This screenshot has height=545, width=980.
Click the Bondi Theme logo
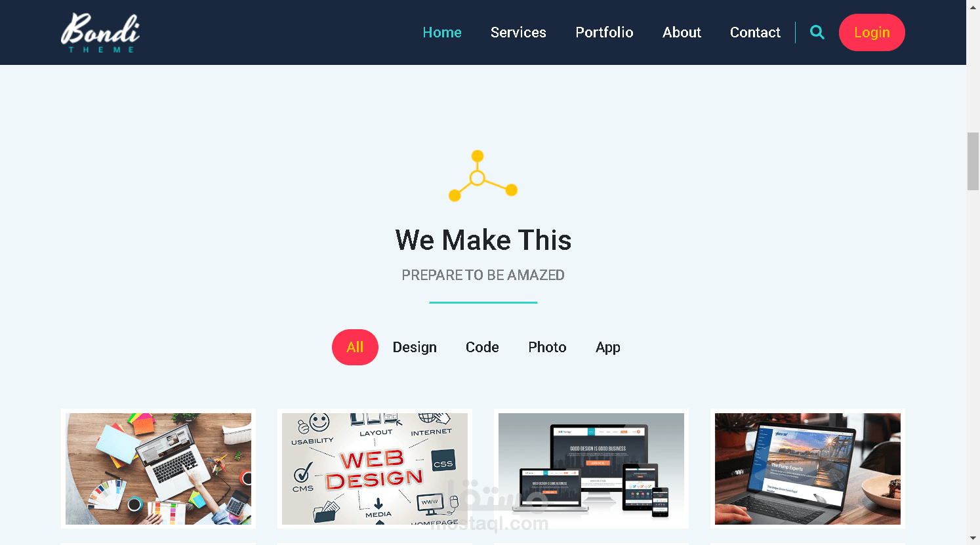coord(100,33)
